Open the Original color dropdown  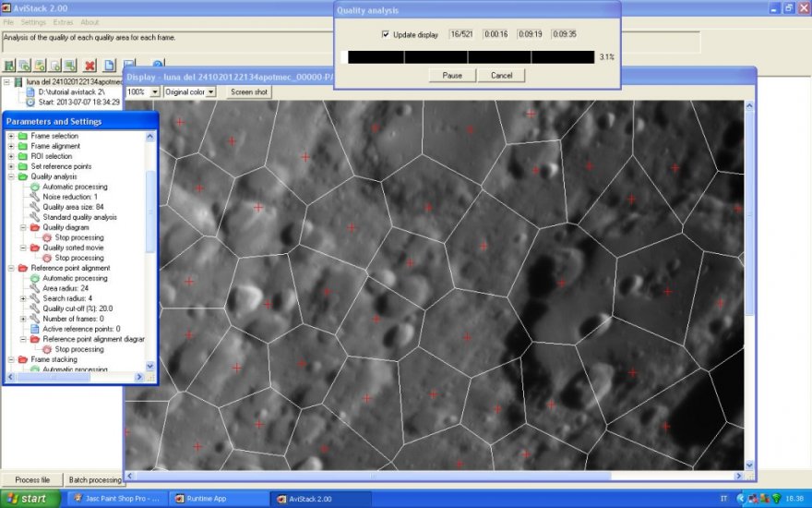(210, 92)
